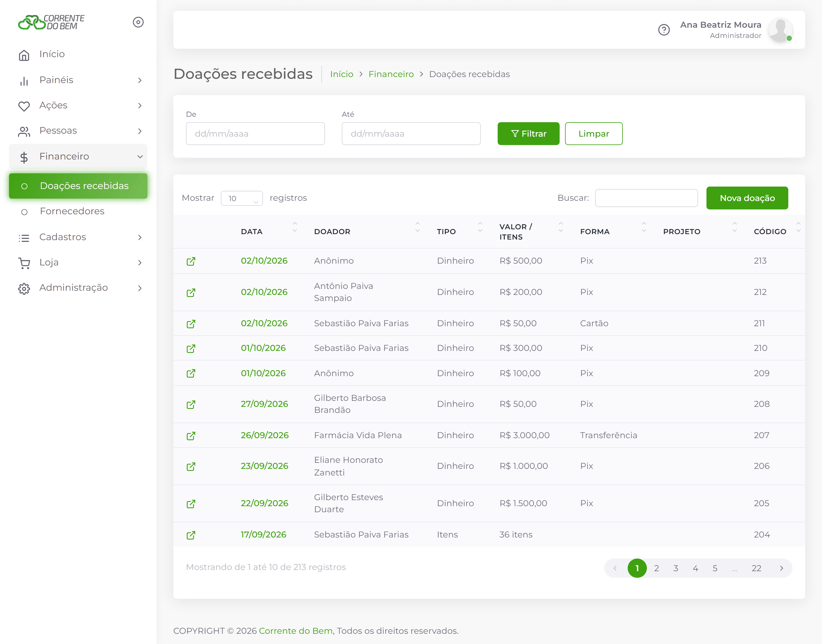Viewport: 822px width, 644px height.
Task: Open the row 213 donation link icon
Action: pos(191,261)
